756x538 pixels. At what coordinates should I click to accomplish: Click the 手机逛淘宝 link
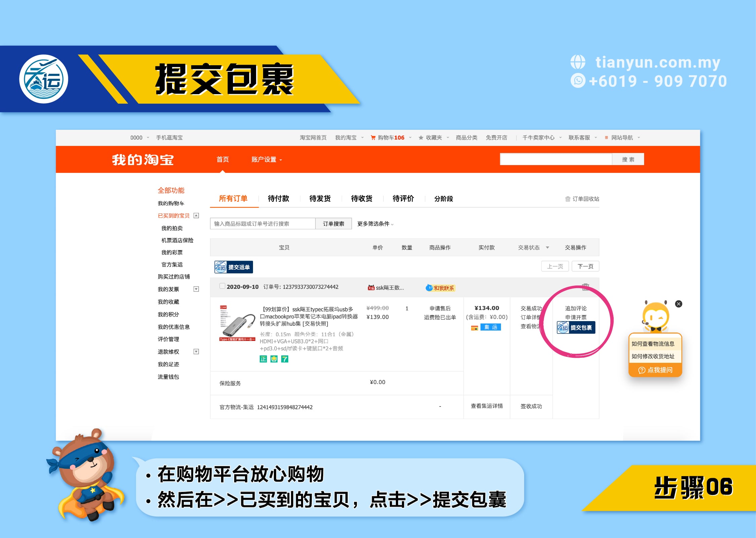point(169,138)
